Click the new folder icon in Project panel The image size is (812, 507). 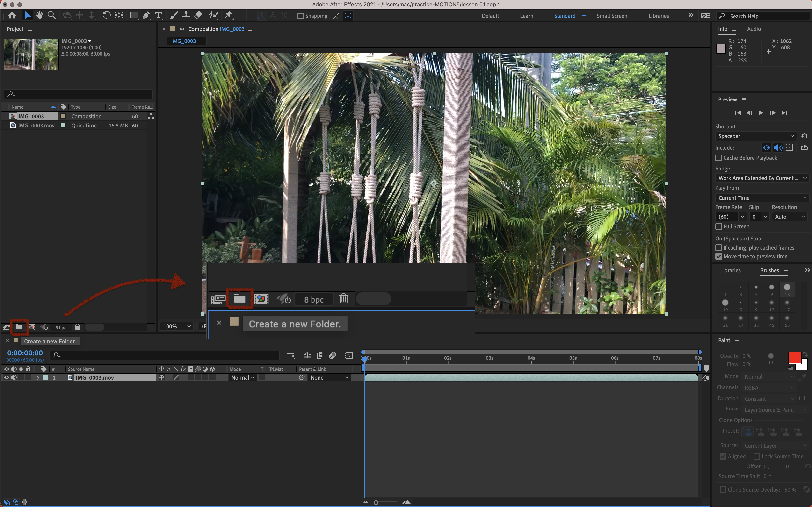pyautogui.click(x=19, y=327)
